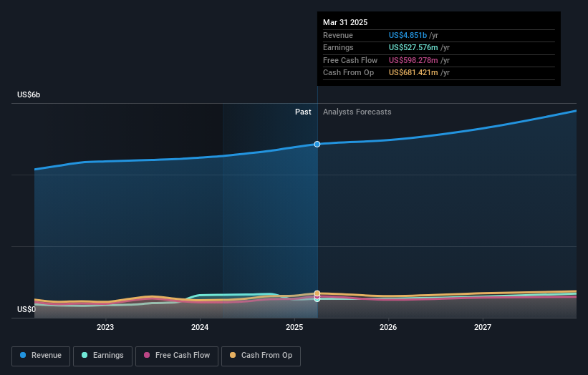The image size is (588, 375).
Task: Click the Cash From Op orange data point
Action: pyautogui.click(x=317, y=293)
